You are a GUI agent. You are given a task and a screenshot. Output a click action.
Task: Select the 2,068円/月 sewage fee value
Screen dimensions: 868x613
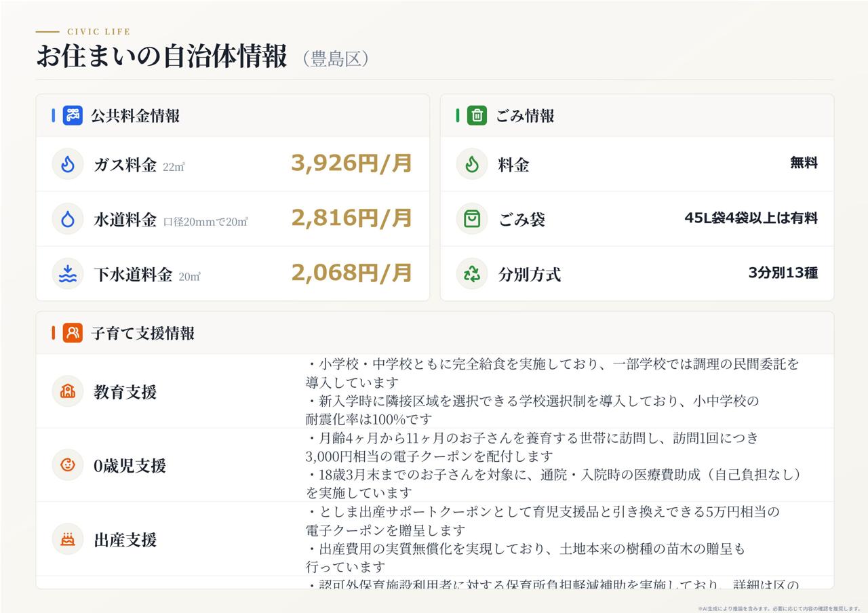click(x=352, y=273)
